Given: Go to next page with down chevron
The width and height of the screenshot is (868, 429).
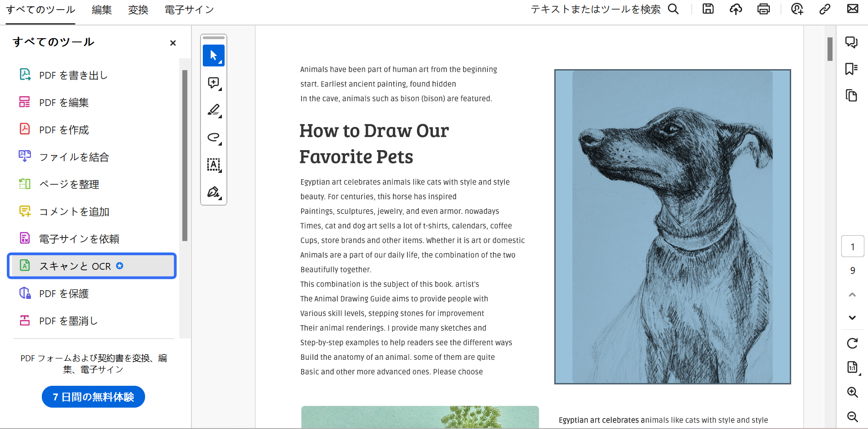Looking at the screenshot, I should 852,318.
